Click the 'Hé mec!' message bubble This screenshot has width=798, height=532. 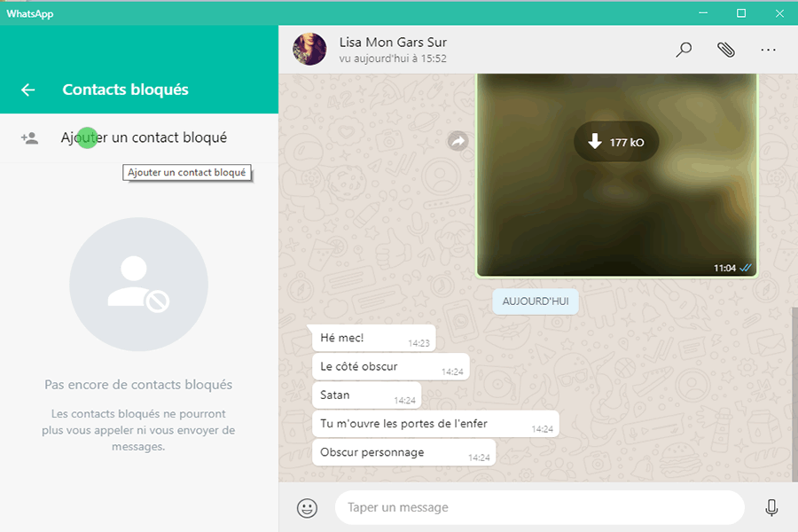pos(372,338)
